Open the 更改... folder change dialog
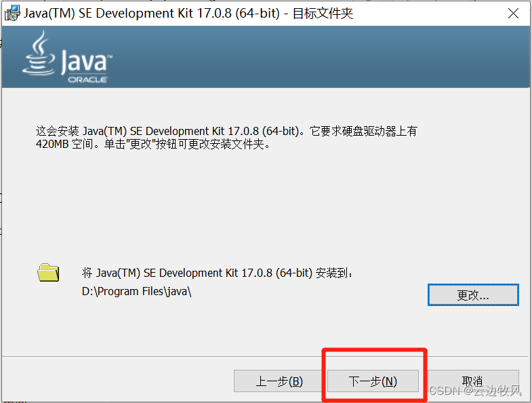Screen dimensions: 532x403 [473, 295]
